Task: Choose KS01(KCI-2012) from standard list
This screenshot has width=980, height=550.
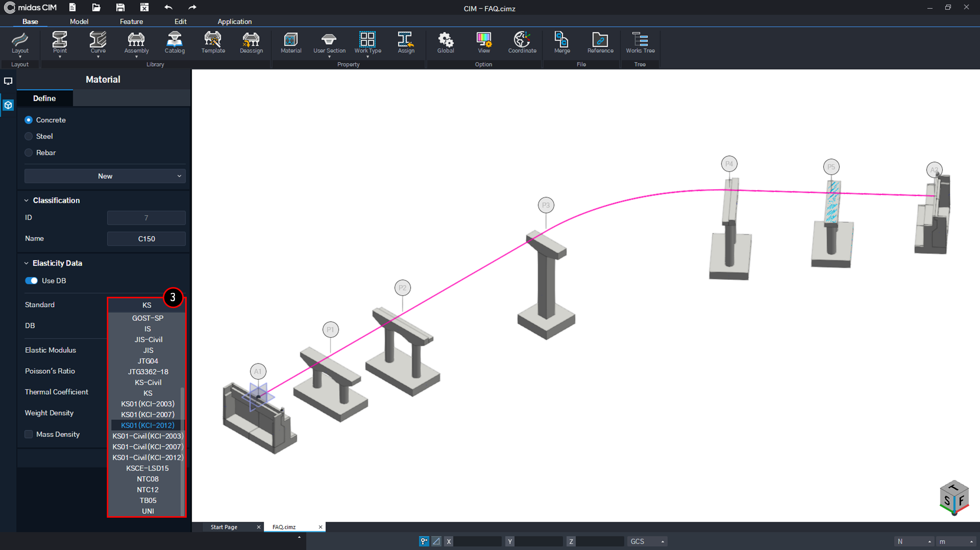Action: (147, 425)
